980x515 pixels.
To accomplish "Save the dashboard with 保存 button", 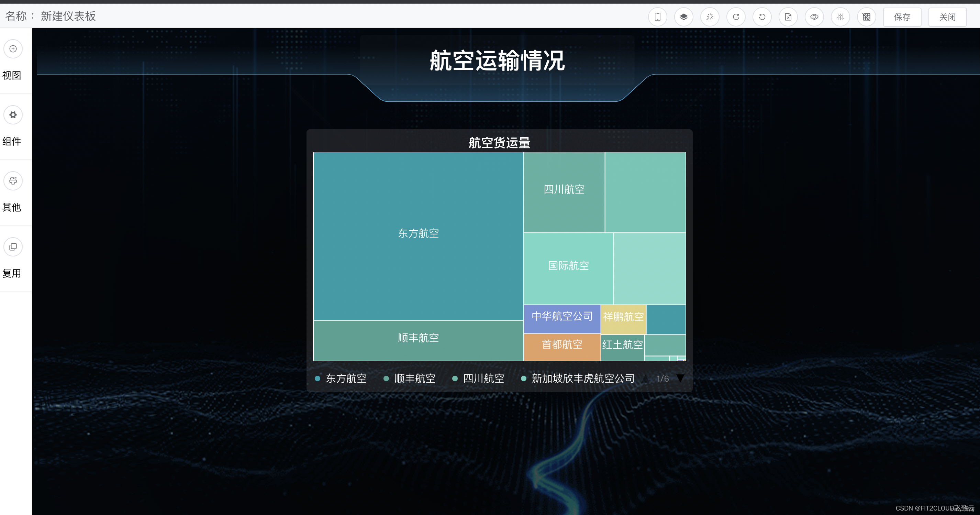I will coord(902,17).
